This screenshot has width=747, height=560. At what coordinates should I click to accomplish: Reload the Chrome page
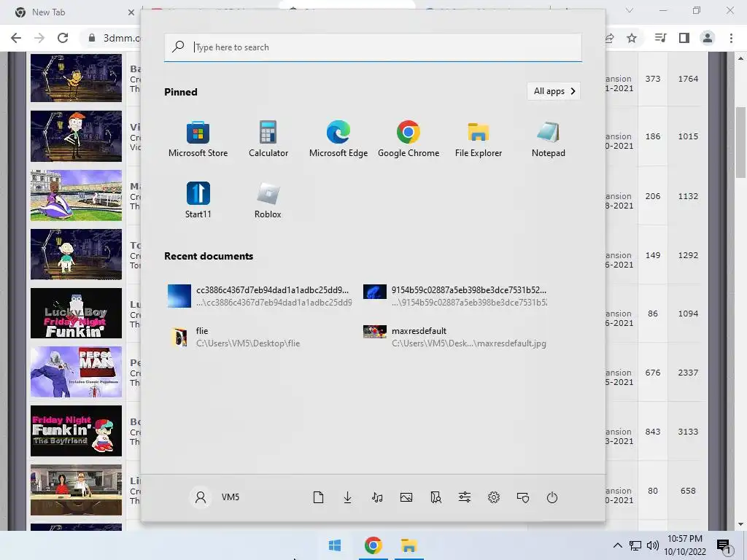(63, 38)
